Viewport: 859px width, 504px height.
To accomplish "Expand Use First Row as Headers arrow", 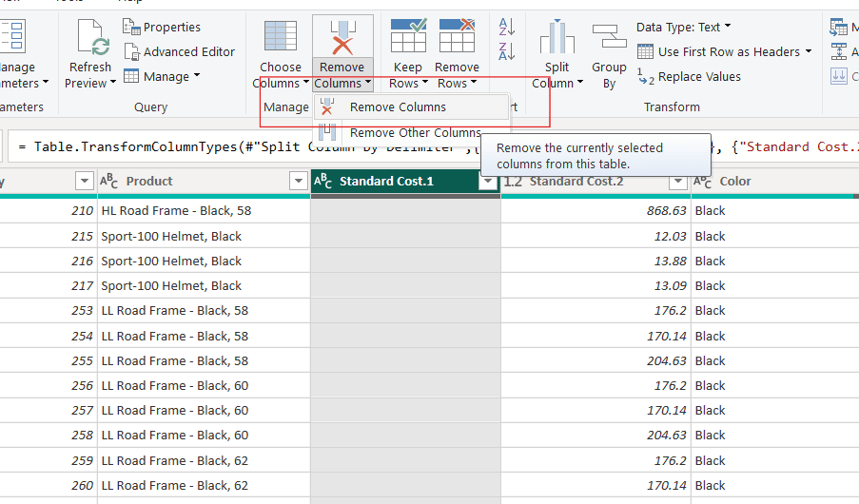I will (x=808, y=51).
